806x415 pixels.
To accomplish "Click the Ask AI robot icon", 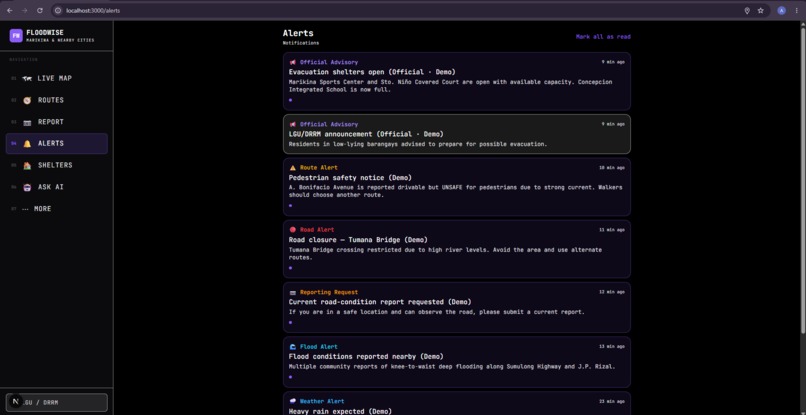I will click(x=27, y=187).
